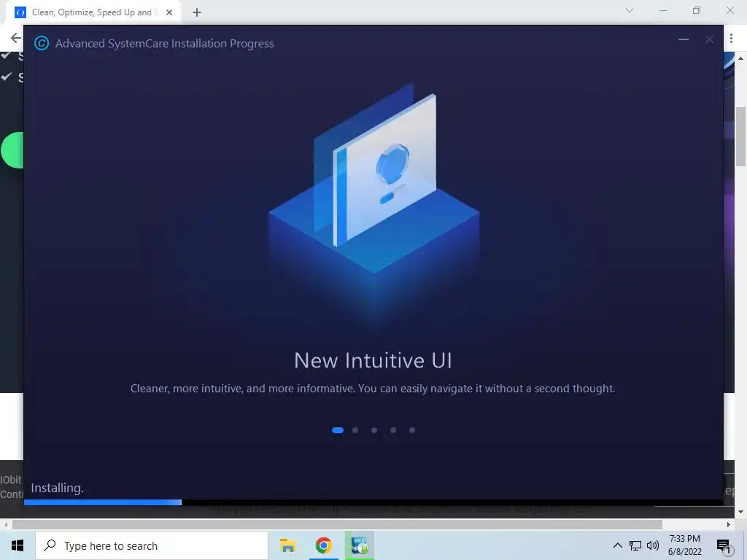Select the fourth slide indicator dot
This screenshot has width=747, height=560.
click(x=393, y=430)
